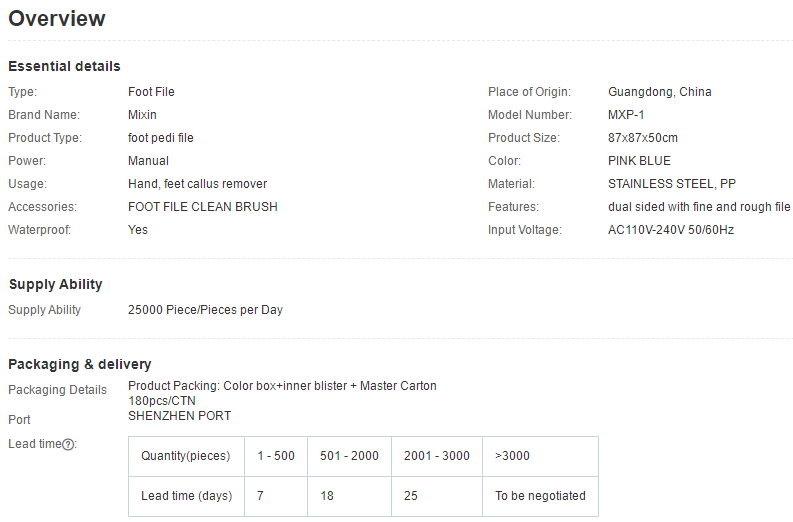Select the PINK BLUE color value

[x=639, y=161]
